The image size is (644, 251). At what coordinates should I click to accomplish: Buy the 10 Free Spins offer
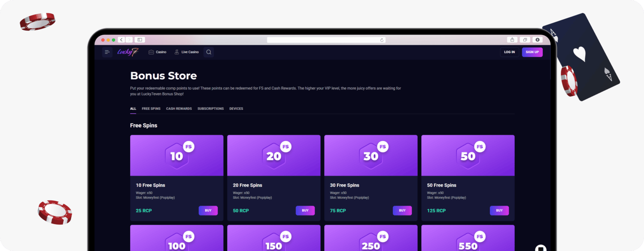(208, 211)
